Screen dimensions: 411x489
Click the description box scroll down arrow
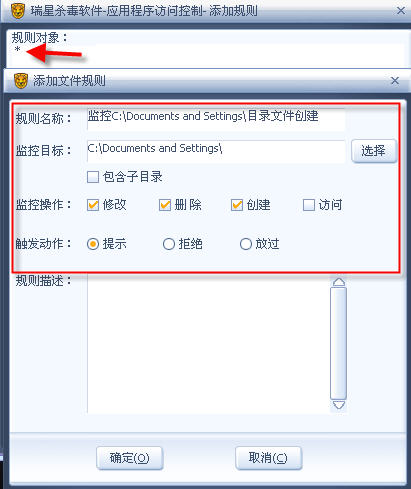(x=339, y=405)
